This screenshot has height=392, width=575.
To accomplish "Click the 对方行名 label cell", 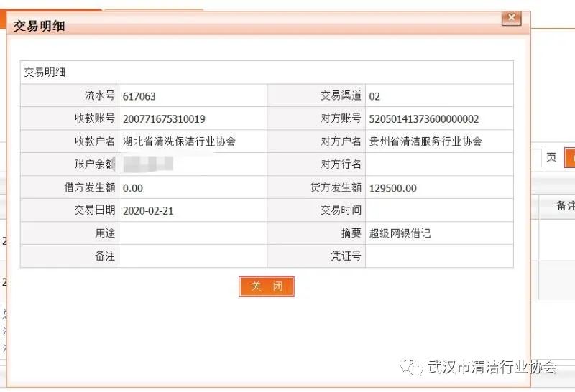I will pos(316,164).
